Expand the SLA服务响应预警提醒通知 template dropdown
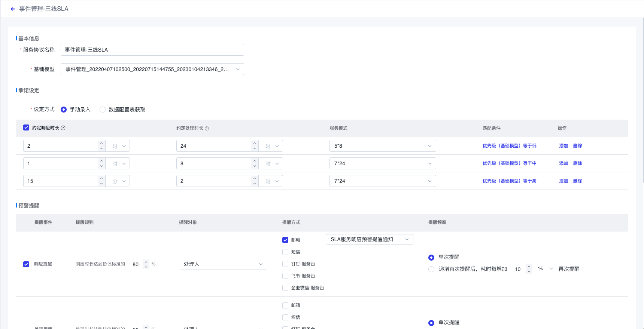The height and width of the screenshot is (329, 644). click(x=369, y=239)
